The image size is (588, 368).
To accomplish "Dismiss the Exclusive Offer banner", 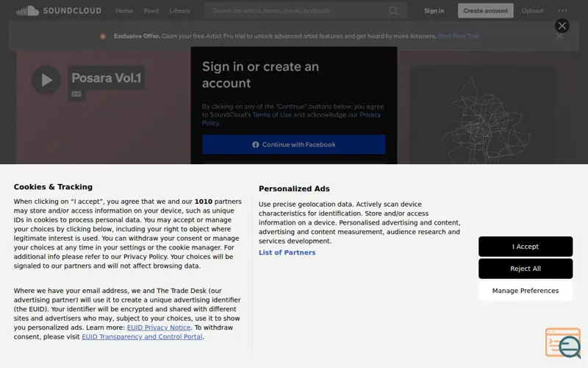I will point(559,36).
